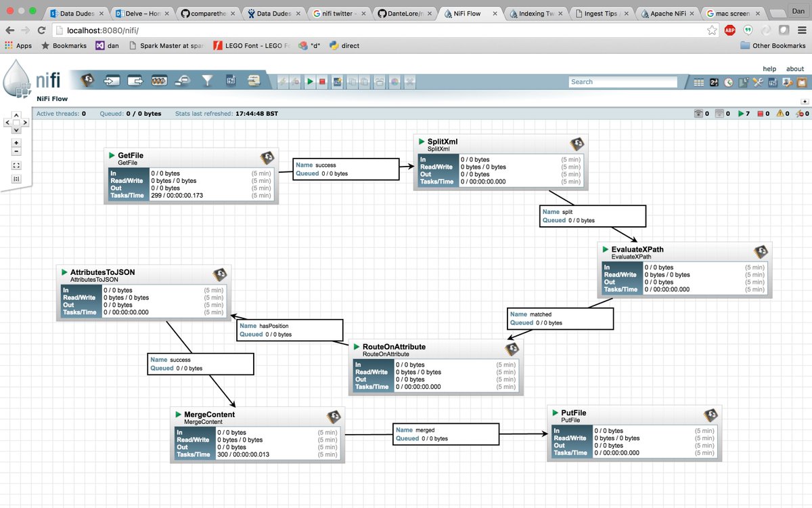This screenshot has height=508, width=812.
Task: Click the green Start play button
Action: pos(310,81)
